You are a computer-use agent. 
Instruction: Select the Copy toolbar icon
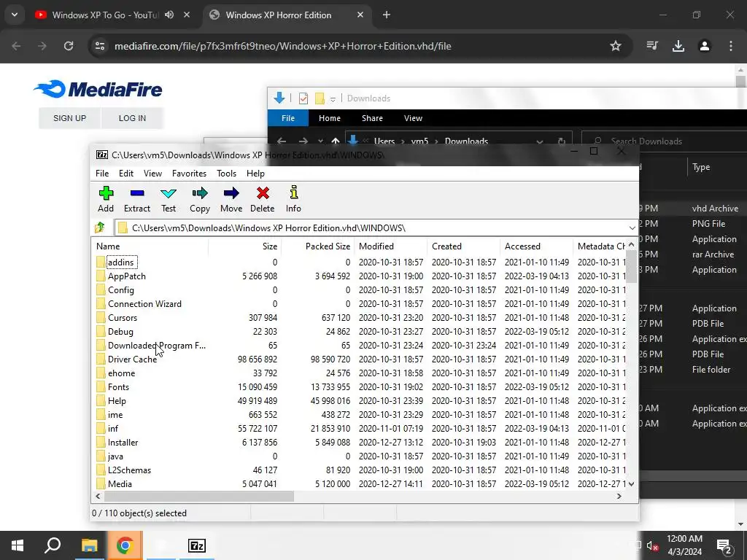[200, 199]
